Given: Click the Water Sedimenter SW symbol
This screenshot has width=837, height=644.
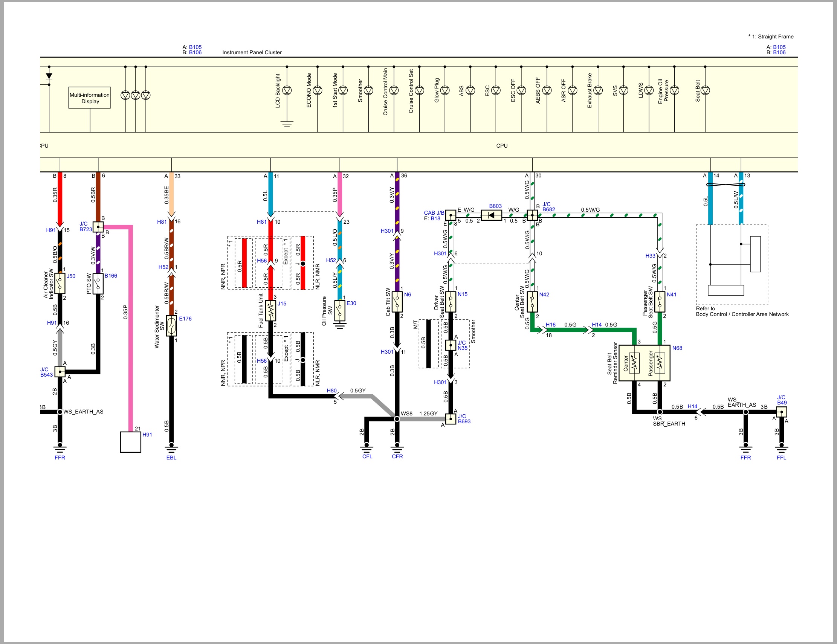Looking at the screenshot, I should [x=171, y=326].
